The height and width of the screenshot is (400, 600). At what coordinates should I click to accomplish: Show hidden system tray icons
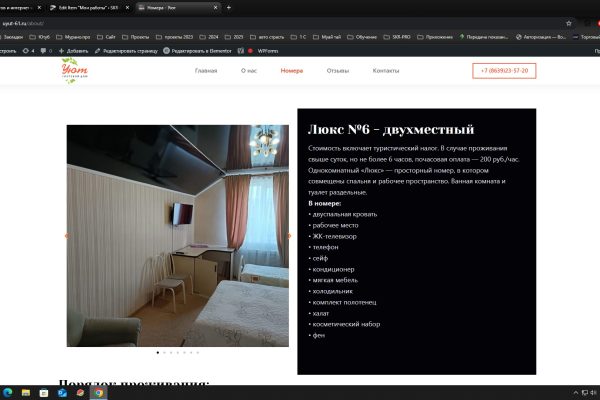point(576,392)
